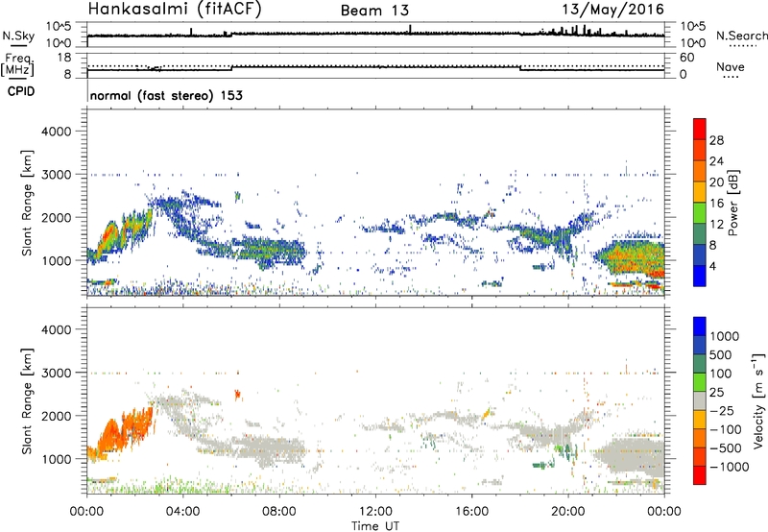The image size is (768, 532).
Task: Click the "20" label on the power colorbar
Action: pos(716,182)
